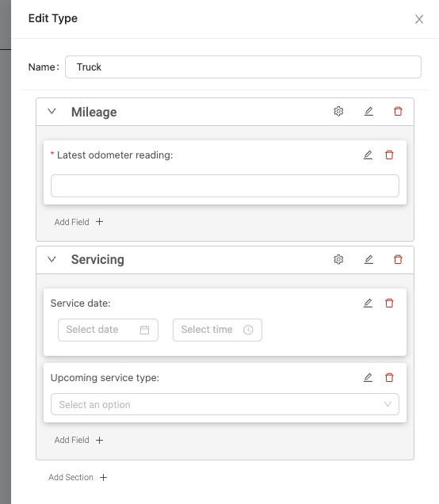Viewport: 439px width, 504px height.
Task: Collapse the Servicing section
Action: point(52,259)
